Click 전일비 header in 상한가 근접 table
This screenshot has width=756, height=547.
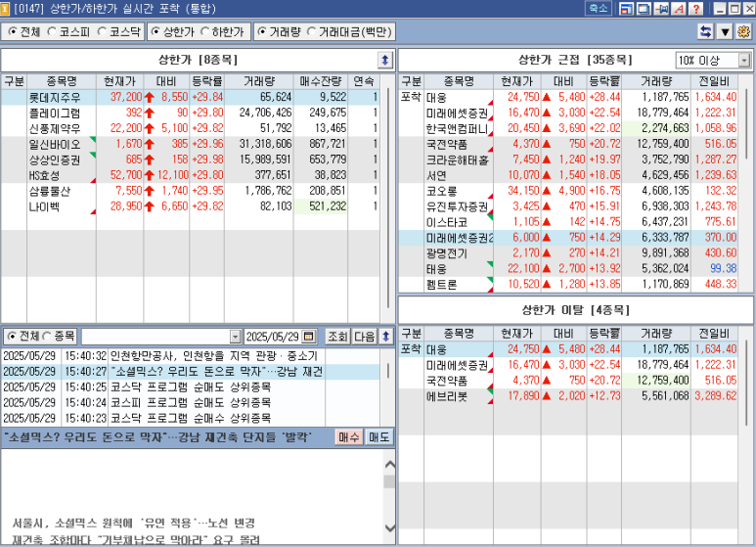715,81
